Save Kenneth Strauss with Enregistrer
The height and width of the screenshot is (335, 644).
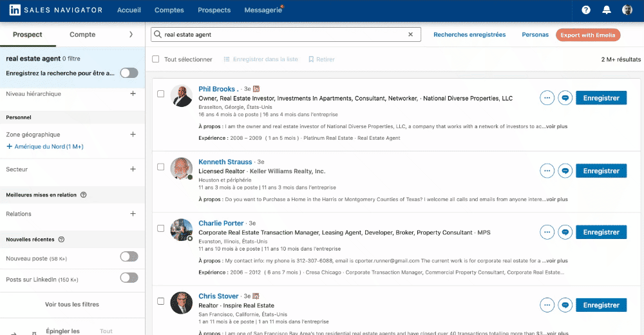(601, 171)
